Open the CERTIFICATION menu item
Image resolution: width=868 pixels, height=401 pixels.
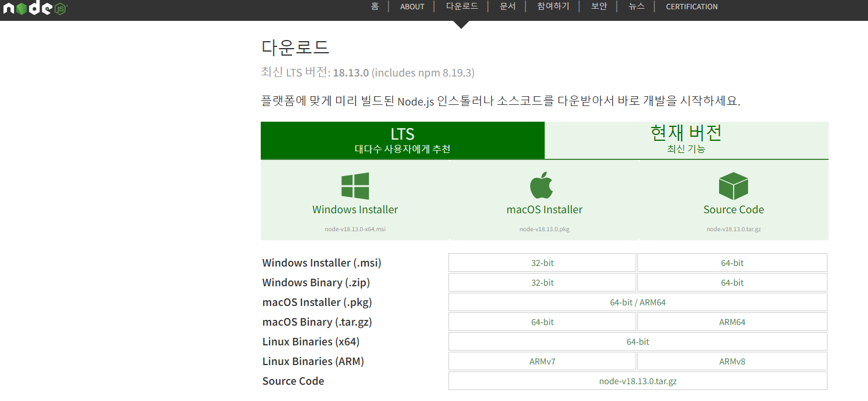point(692,6)
